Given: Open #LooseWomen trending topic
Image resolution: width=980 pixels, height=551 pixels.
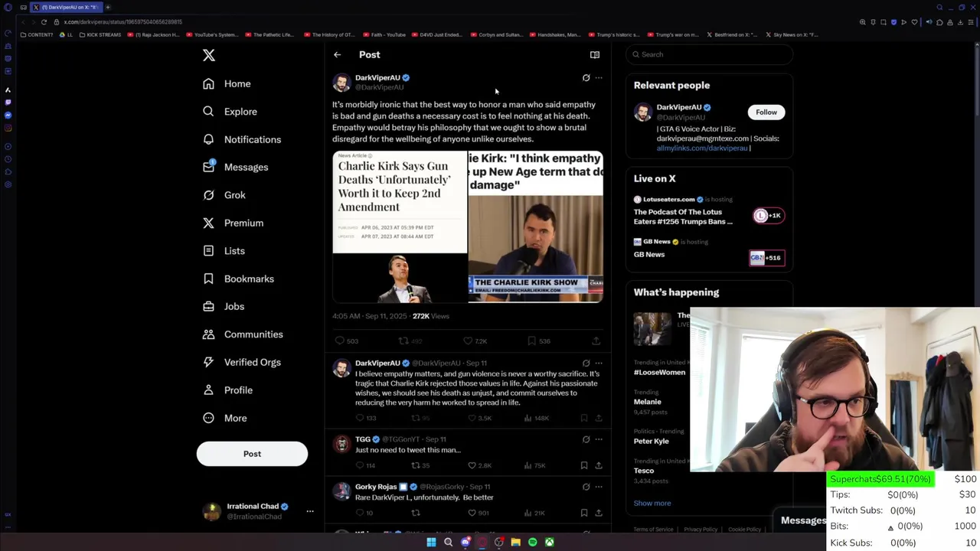Looking at the screenshot, I should (x=660, y=372).
